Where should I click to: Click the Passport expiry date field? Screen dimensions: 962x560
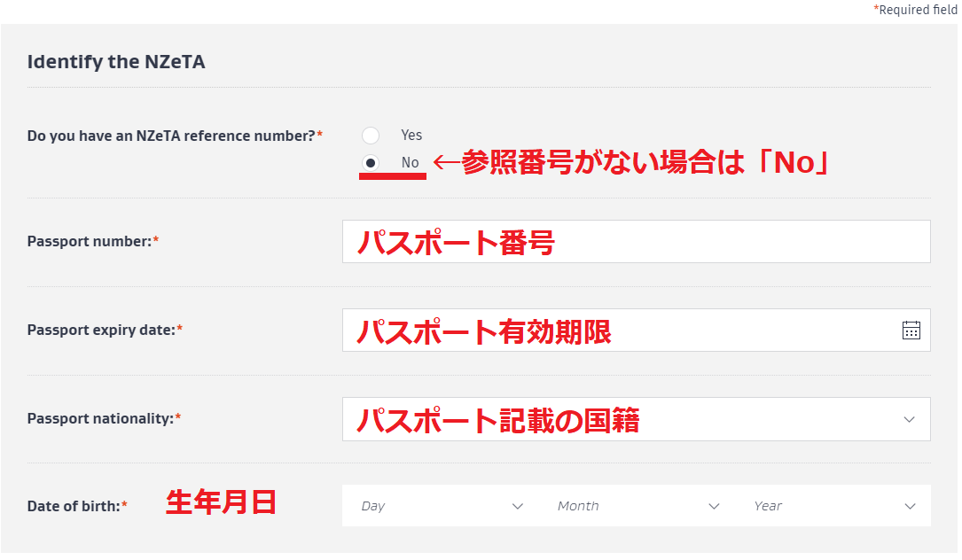[x=637, y=331]
